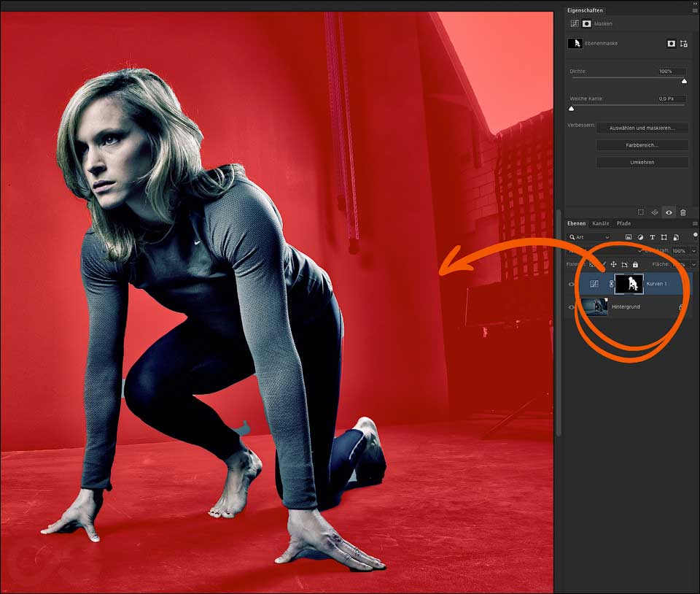Open the Art filter type dropdown
The height and width of the screenshot is (594, 700).
pos(589,237)
